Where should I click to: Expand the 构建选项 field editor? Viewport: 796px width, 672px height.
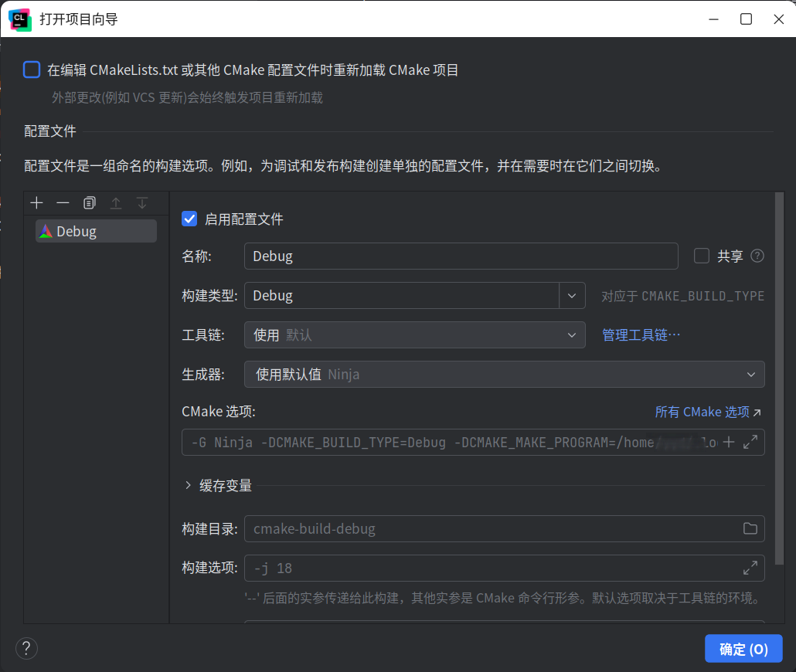(x=750, y=568)
